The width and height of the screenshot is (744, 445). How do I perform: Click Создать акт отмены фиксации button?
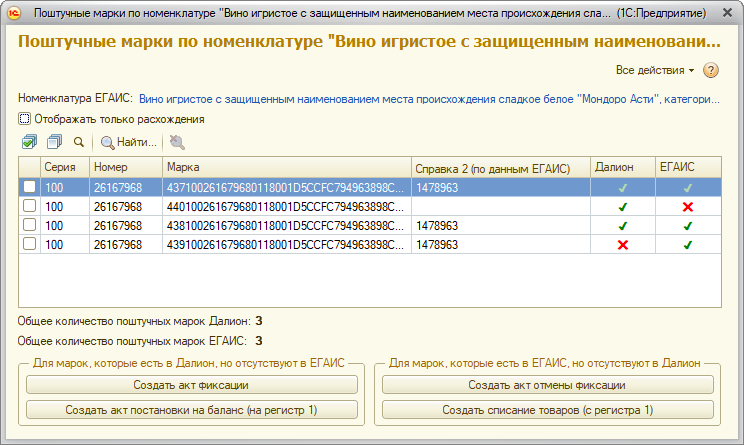click(548, 385)
